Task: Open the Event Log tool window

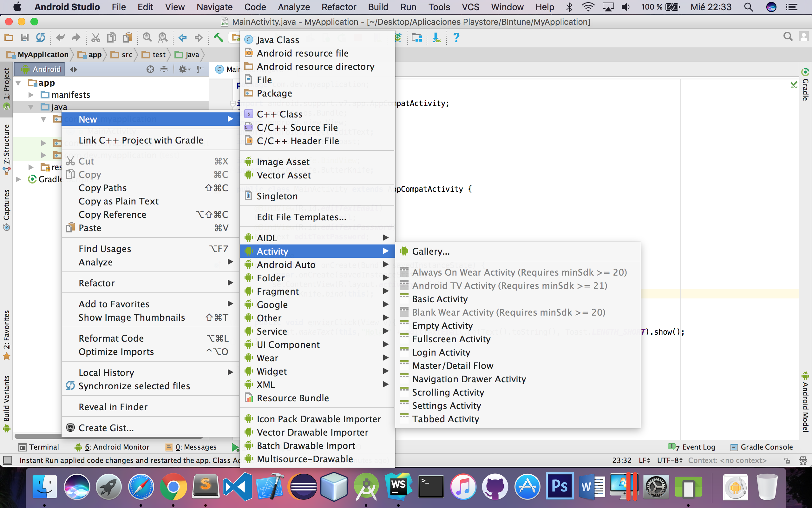Action: pyautogui.click(x=692, y=447)
